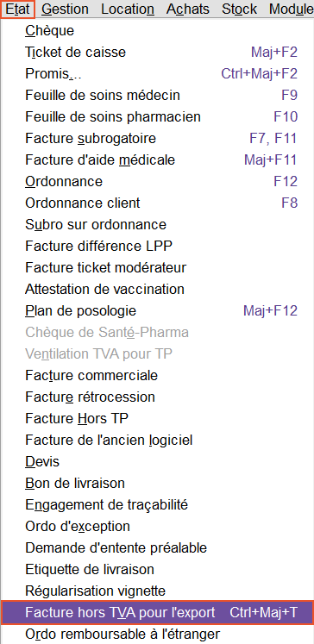This screenshot has height=644, width=314.
Task: Select Ordonnance client entry
Action: click(x=157, y=203)
